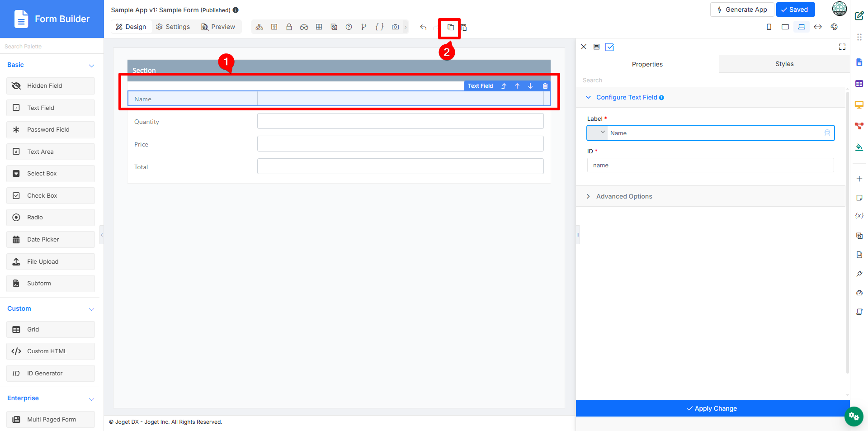
Task: Open the Preview tab
Action: [x=218, y=27]
